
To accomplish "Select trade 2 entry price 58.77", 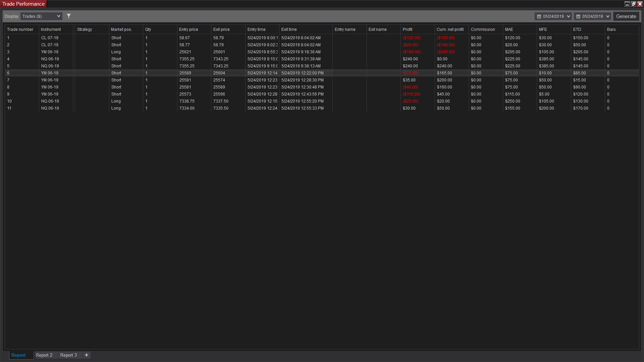I will tap(184, 45).
